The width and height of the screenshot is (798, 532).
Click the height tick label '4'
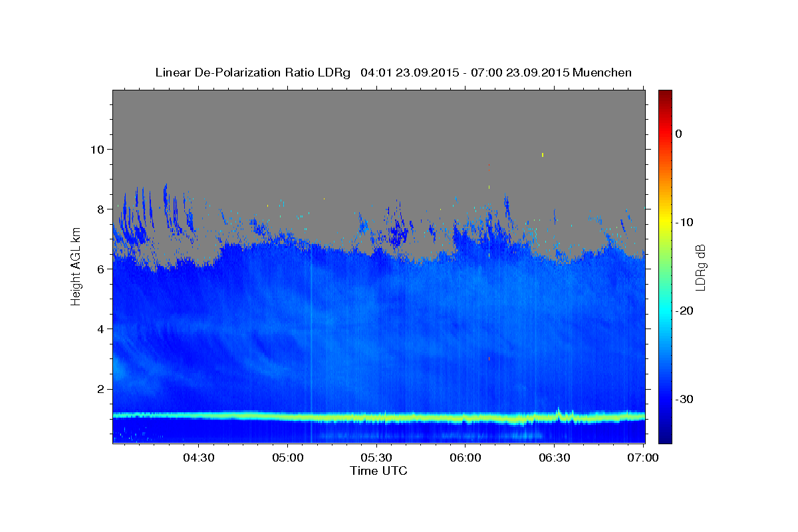point(101,329)
